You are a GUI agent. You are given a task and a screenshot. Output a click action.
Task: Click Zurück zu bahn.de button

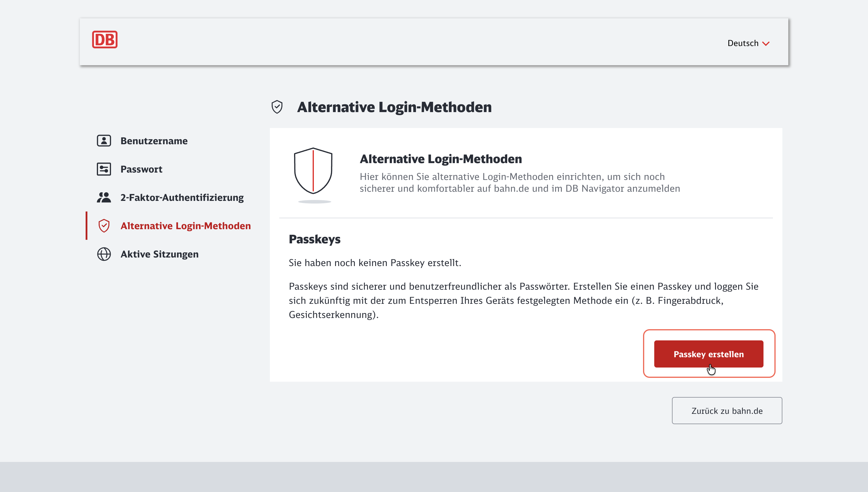(727, 411)
